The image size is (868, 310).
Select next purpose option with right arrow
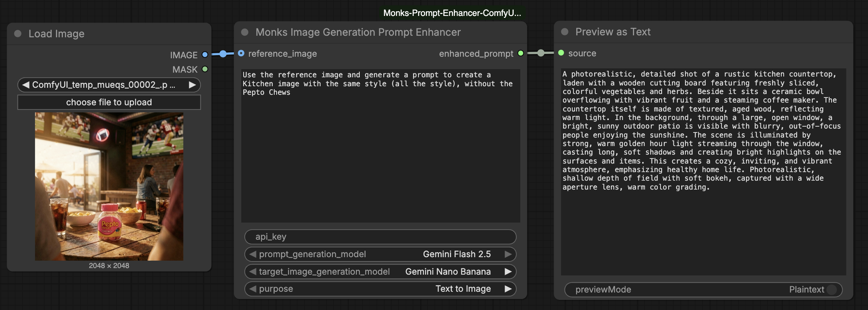[x=508, y=289]
